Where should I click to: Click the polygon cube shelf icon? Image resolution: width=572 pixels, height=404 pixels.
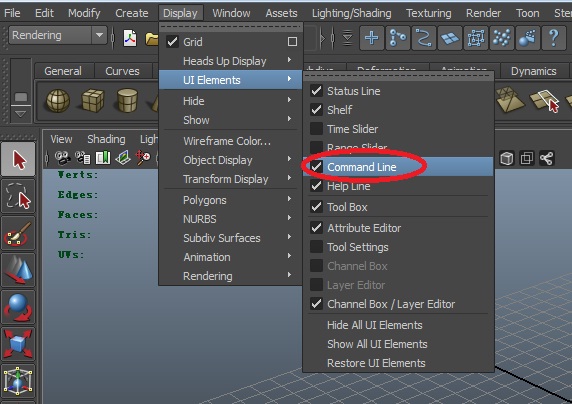coord(93,100)
